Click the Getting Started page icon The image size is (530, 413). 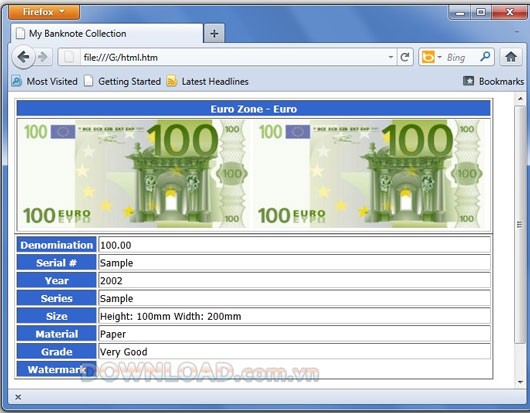click(x=88, y=81)
